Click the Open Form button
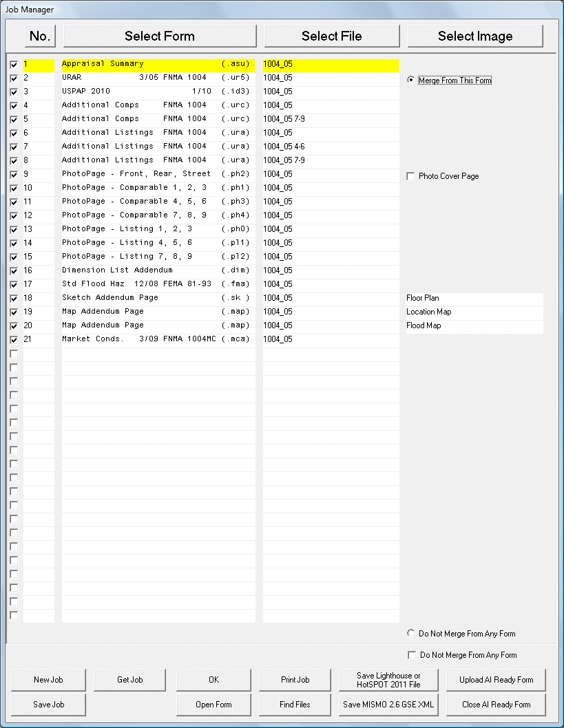The width and height of the screenshot is (564, 728). coord(213,705)
